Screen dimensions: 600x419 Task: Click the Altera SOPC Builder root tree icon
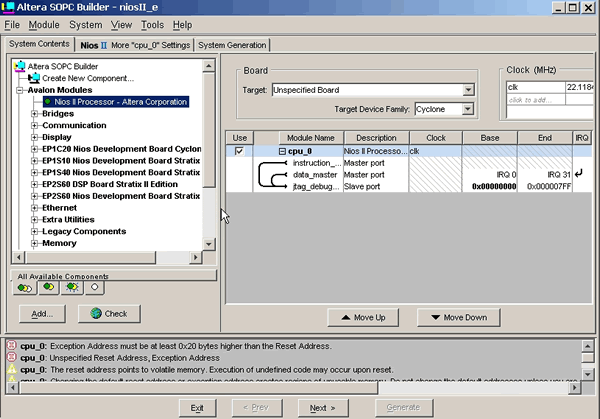[20, 66]
